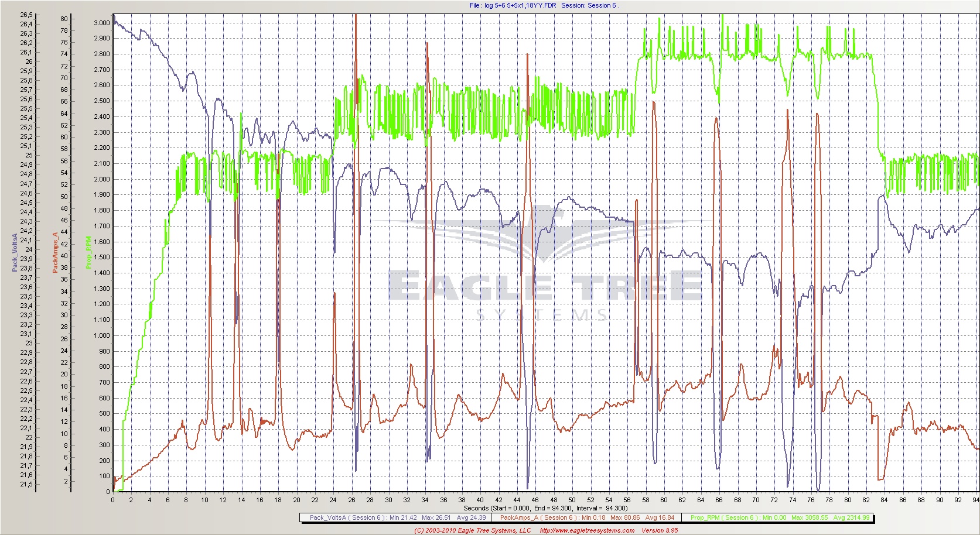The image size is (980, 535).
Task: Click the 21,5 tick on voltage axis
Action: click(26, 485)
